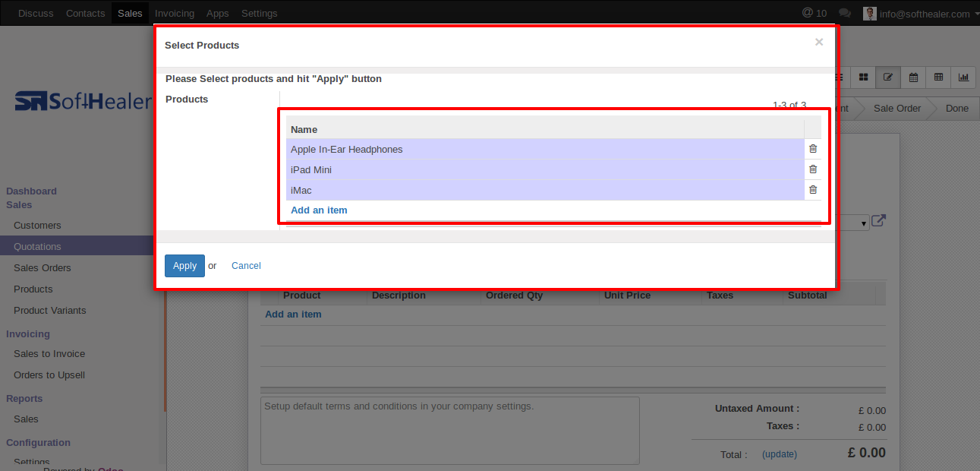Viewport: 980px width, 471px height.
Task: Open the Invoicing menu
Action: pos(175,13)
